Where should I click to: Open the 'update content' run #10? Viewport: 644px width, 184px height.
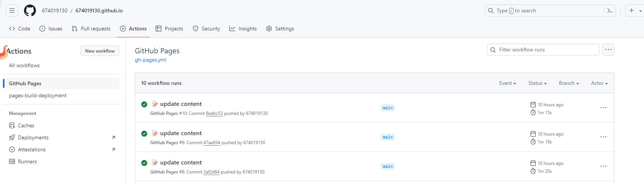pos(181,104)
